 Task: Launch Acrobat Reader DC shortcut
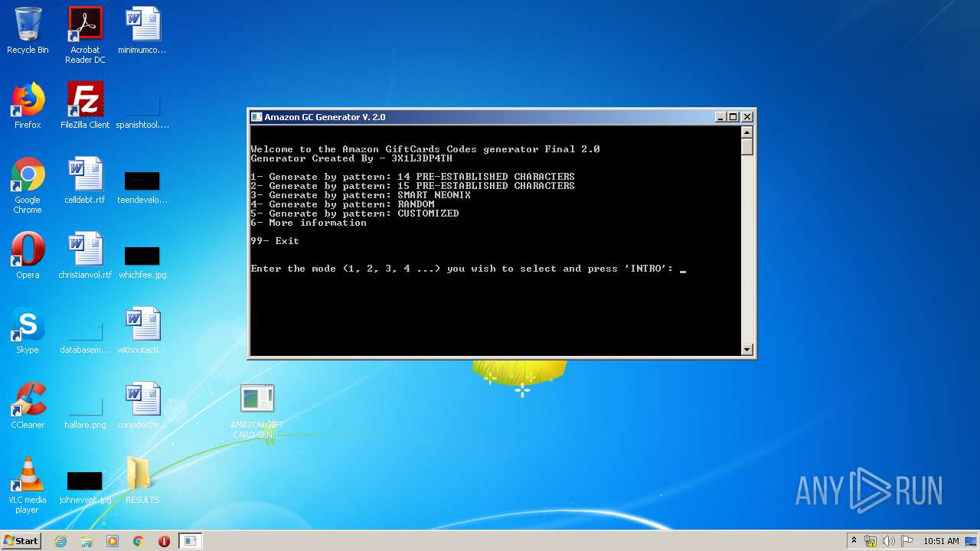tap(85, 35)
